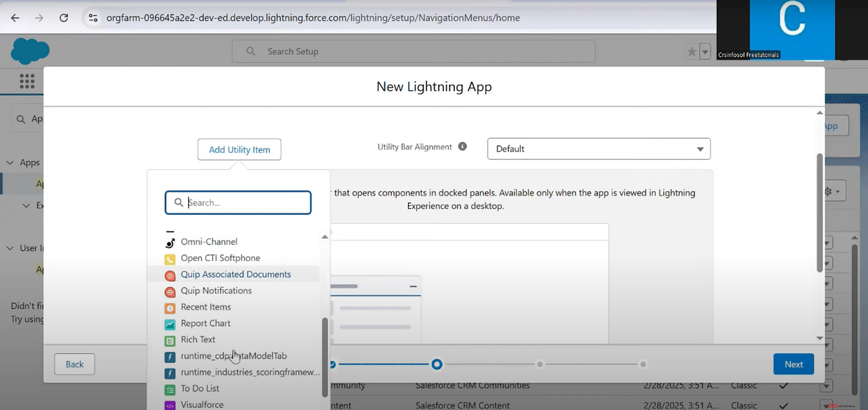Click the Report Chart icon
This screenshot has width=868, height=410.
[170, 324]
